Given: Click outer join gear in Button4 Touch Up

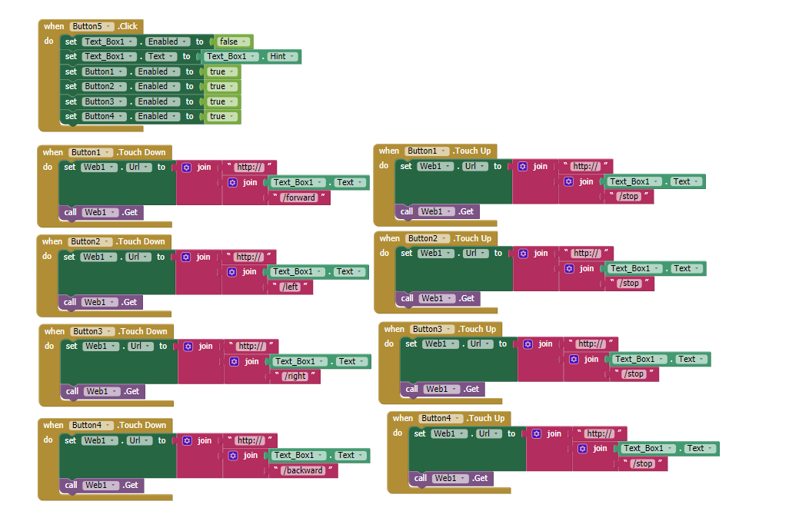Looking at the screenshot, I should (x=536, y=433).
